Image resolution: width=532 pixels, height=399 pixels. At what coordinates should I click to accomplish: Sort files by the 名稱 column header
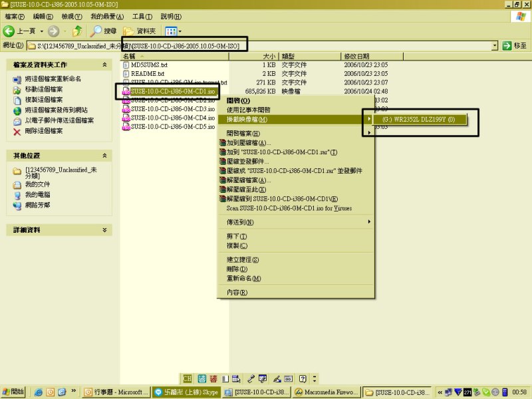pos(175,57)
